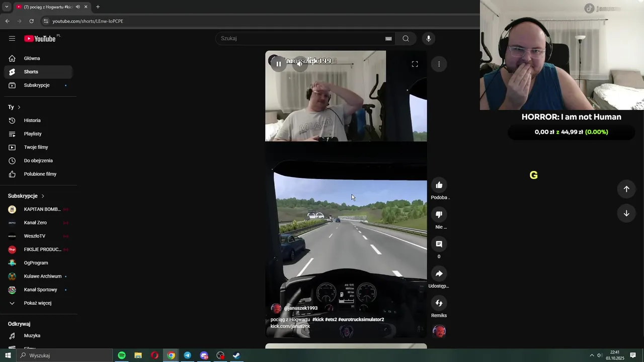Viewport: 644px width, 362px height.
Task: Open Opera from the taskbar
Action: (154, 355)
